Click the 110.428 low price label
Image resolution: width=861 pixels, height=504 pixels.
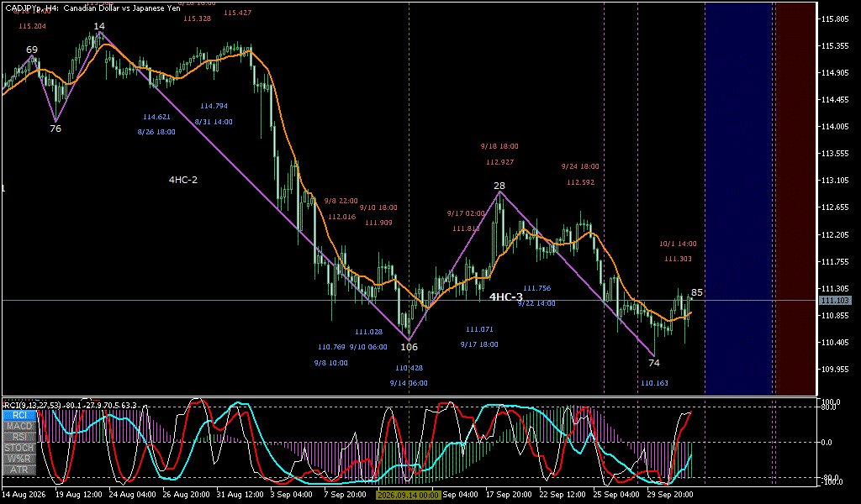click(409, 368)
